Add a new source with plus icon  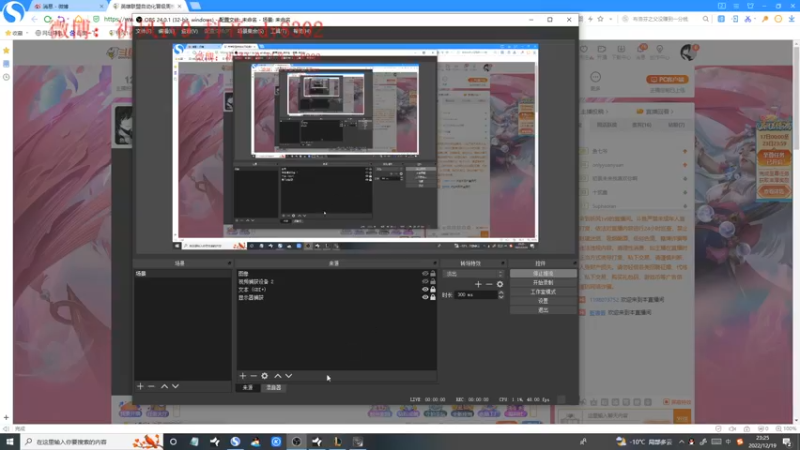(243, 376)
